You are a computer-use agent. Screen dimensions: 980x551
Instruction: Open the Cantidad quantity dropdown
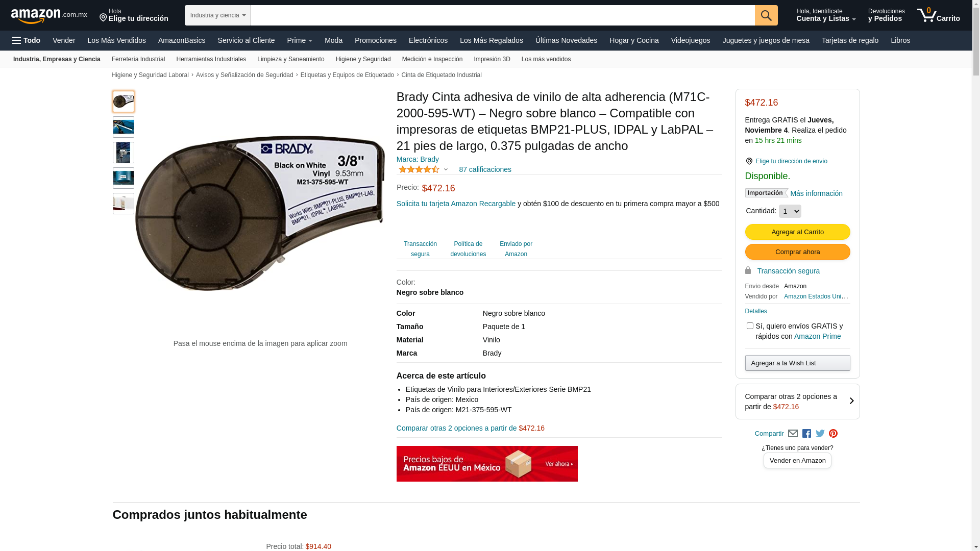point(790,211)
